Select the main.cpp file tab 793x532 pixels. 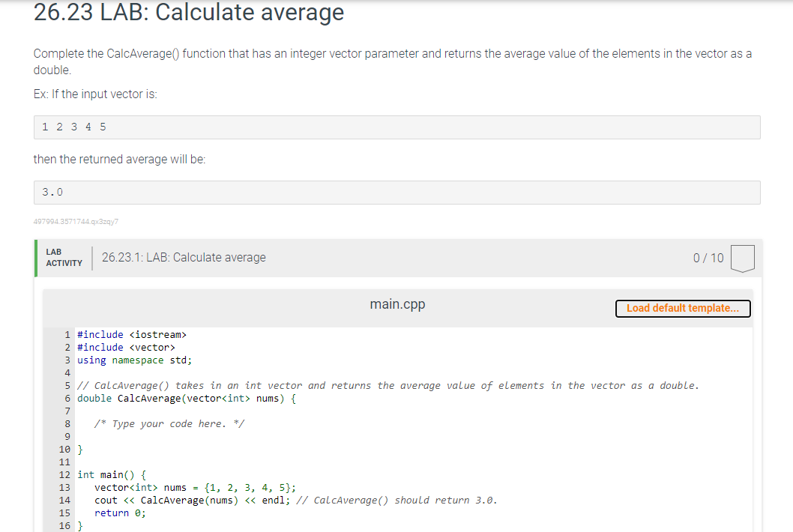(396, 304)
